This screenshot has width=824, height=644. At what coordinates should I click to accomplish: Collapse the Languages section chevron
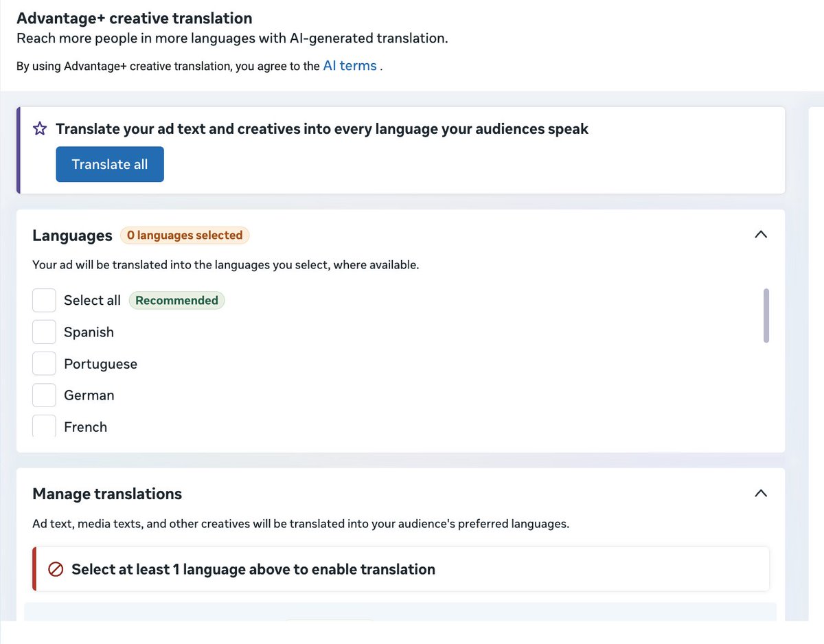[x=760, y=235]
